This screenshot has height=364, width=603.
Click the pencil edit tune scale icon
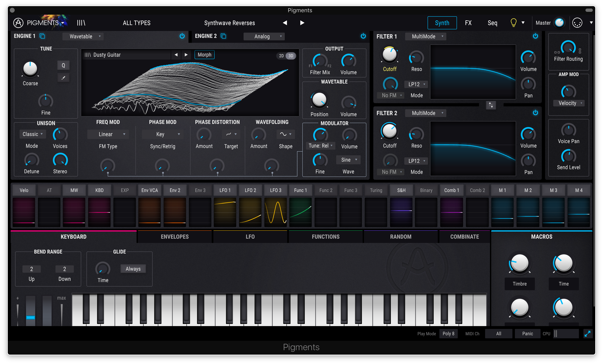63,78
